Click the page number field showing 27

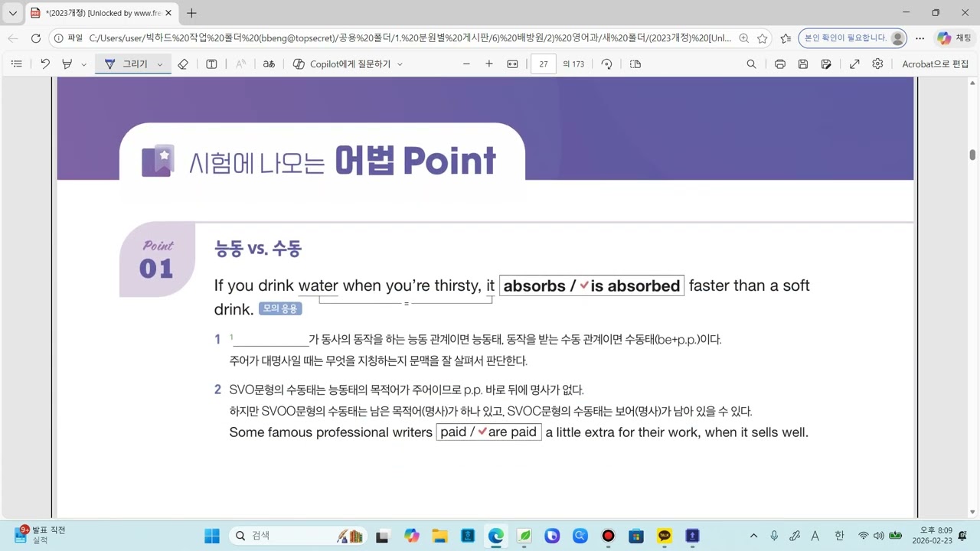pos(543,64)
